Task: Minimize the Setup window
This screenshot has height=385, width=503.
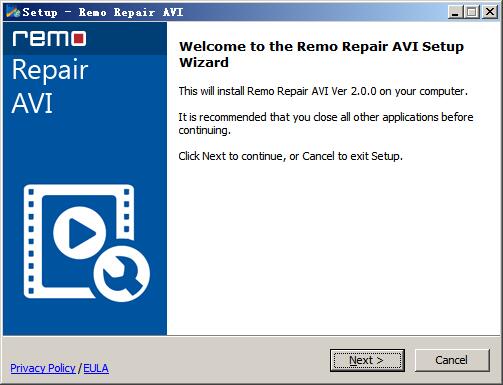Action: (455, 12)
